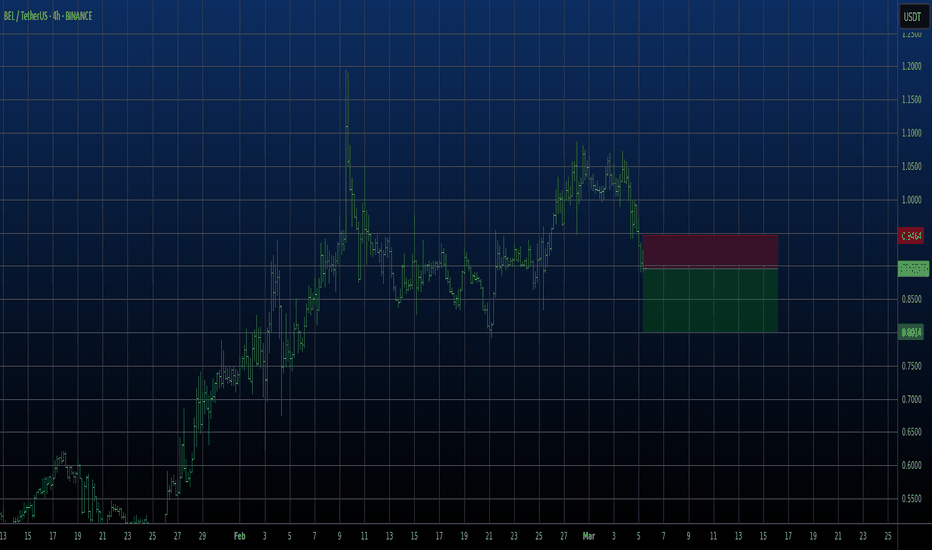The width and height of the screenshot is (932, 550).
Task: Click the 0.6000 price axis label
Action: (911, 466)
